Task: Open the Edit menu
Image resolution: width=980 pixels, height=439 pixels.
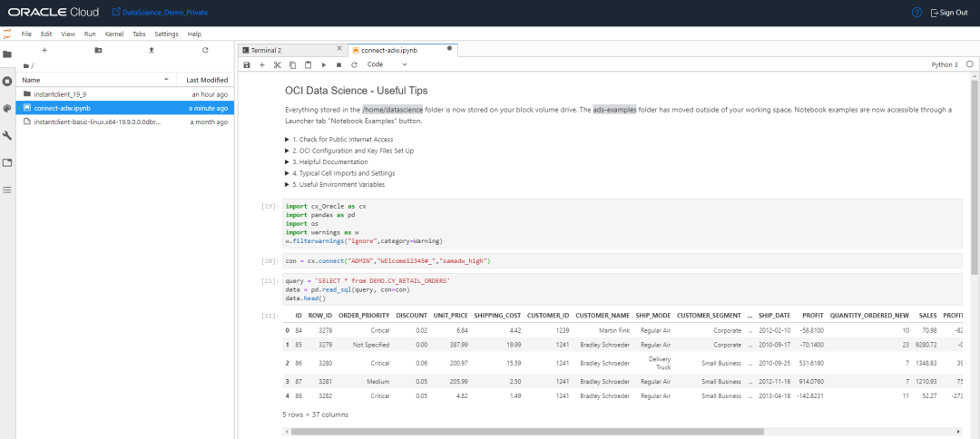Action: (x=46, y=34)
